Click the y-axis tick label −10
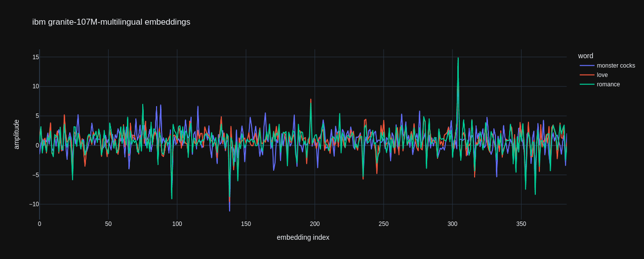 click(x=34, y=204)
